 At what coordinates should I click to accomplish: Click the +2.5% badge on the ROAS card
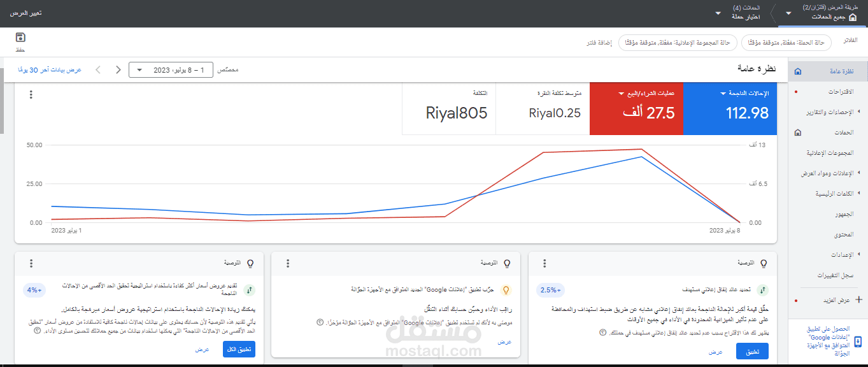[x=551, y=290]
